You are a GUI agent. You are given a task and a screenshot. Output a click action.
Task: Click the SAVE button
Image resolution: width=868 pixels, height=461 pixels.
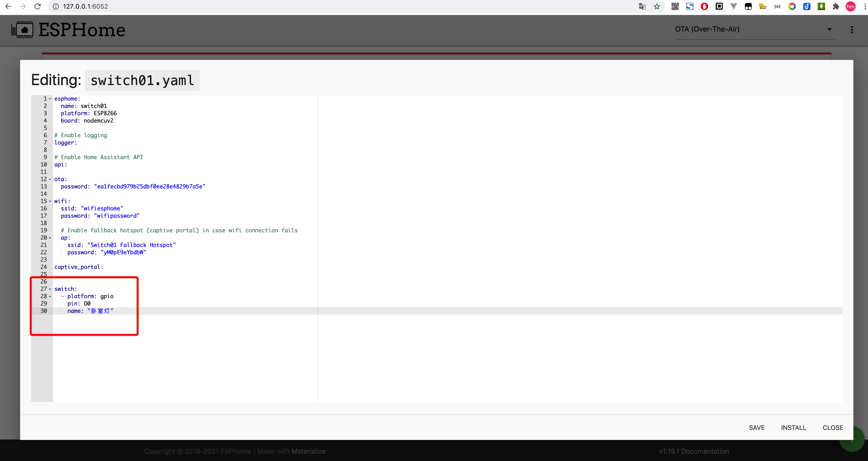(x=757, y=428)
